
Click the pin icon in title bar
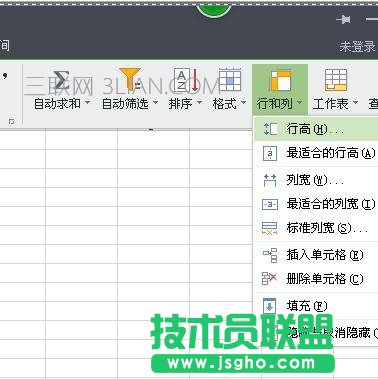click(343, 20)
